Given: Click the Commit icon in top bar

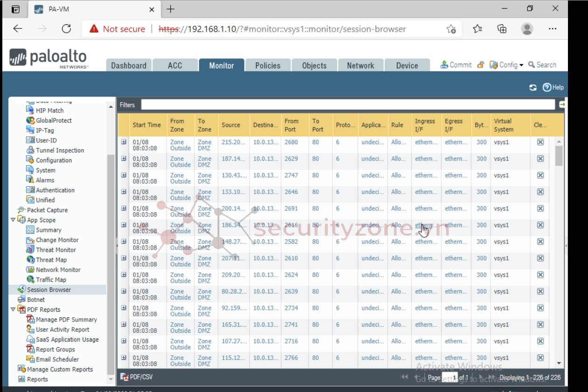Looking at the screenshot, I should 444,65.
